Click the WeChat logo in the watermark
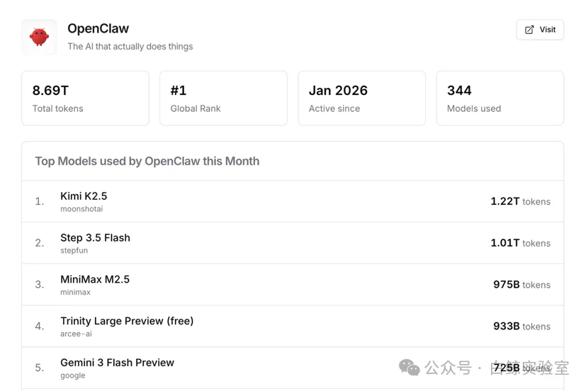The height and width of the screenshot is (391, 588). point(409,368)
